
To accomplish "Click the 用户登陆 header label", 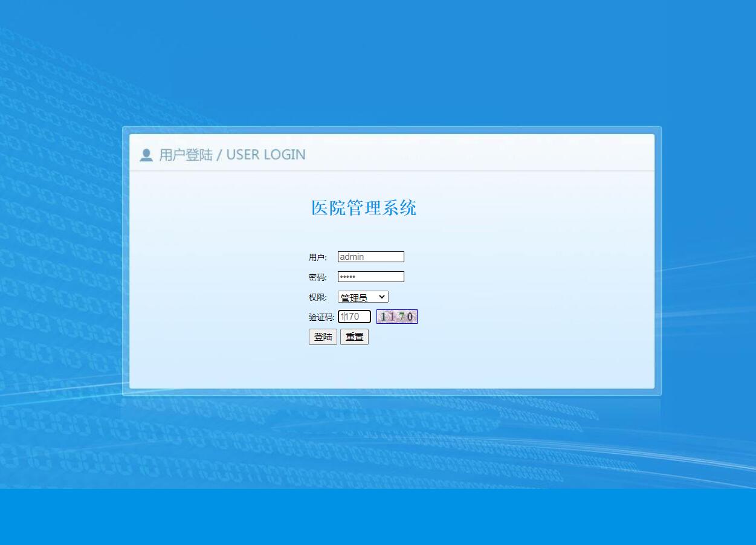I will tap(186, 155).
